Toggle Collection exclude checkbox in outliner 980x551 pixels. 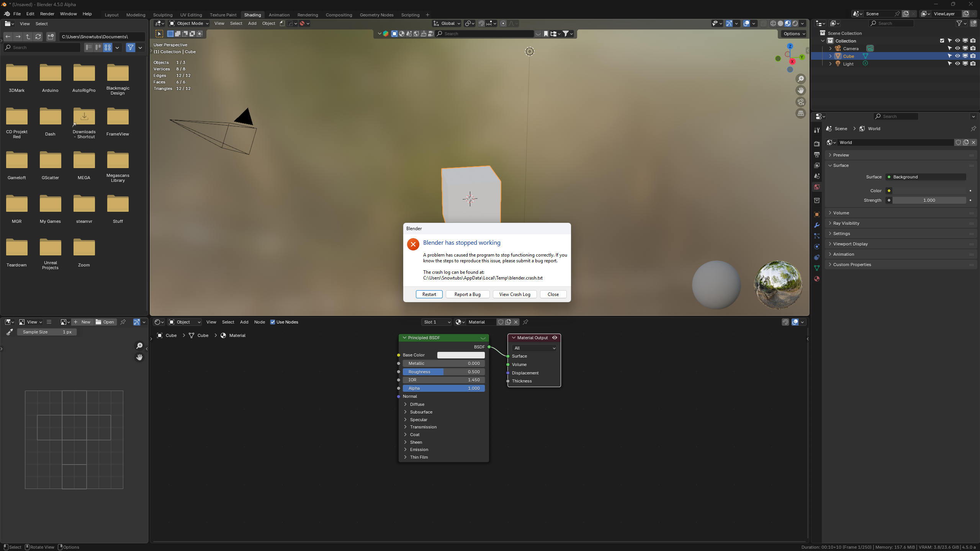pos(942,41)
